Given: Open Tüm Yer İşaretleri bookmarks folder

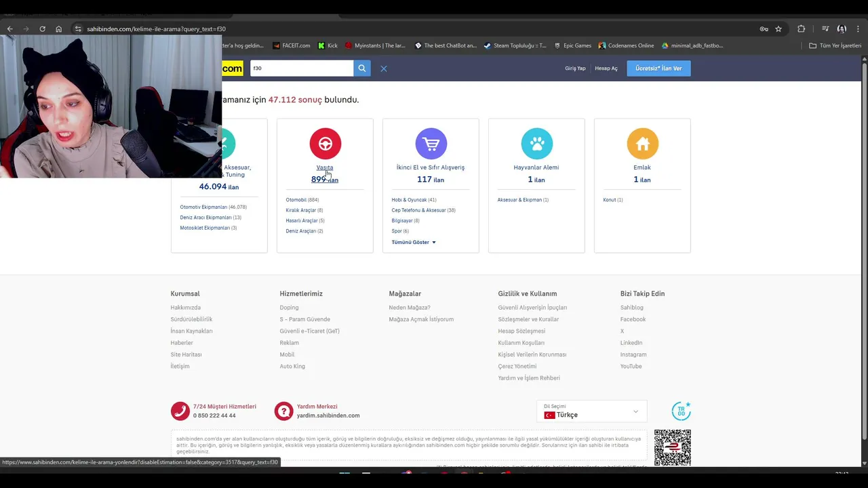Looking at the screenshot, I should tap(835, 45).
